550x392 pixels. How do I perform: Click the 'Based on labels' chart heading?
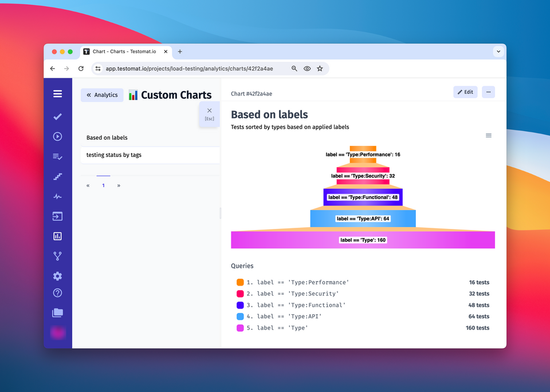click(269, 114)
